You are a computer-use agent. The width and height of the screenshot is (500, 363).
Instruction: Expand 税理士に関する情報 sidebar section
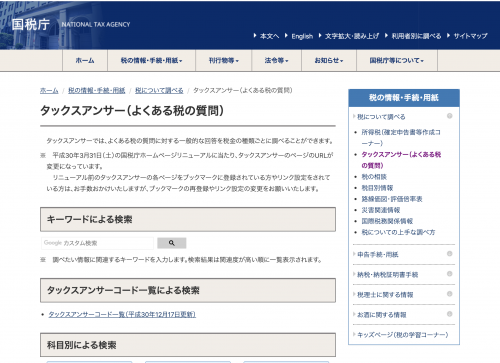385,295
